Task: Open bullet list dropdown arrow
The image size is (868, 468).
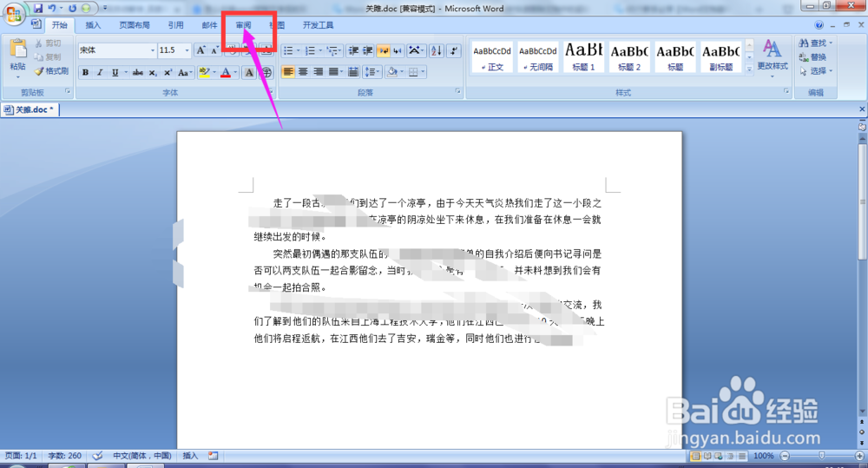Action: [299, 51]
